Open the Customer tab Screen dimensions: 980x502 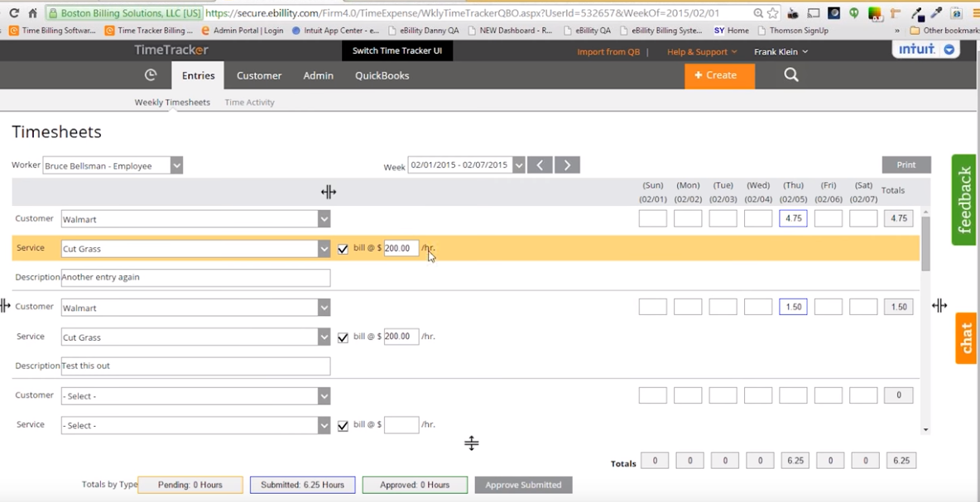tap(259, 75)
